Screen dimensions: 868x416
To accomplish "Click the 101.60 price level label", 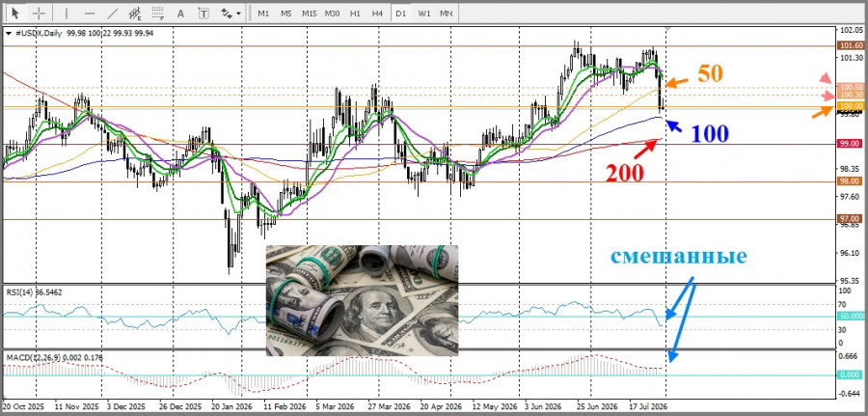I will click(852, 46).
